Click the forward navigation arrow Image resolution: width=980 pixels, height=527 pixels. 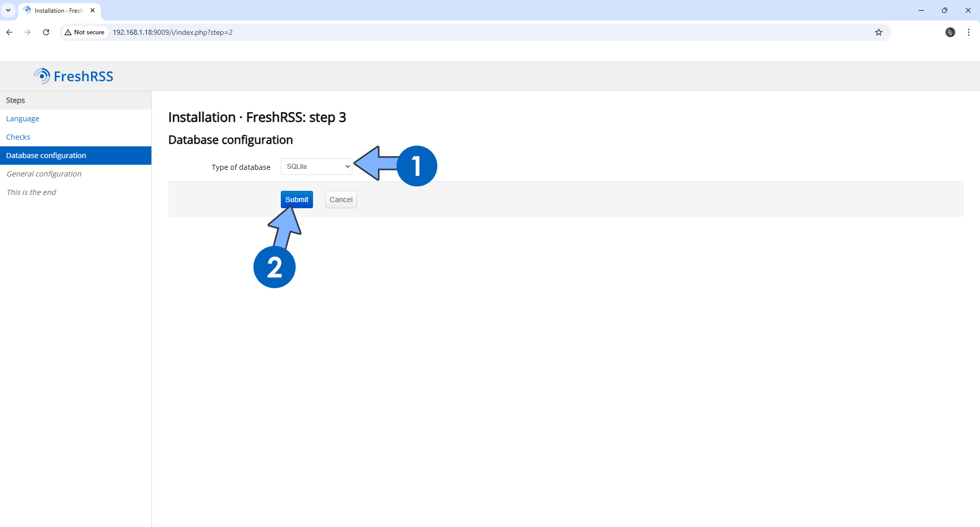tap(28, 32)
